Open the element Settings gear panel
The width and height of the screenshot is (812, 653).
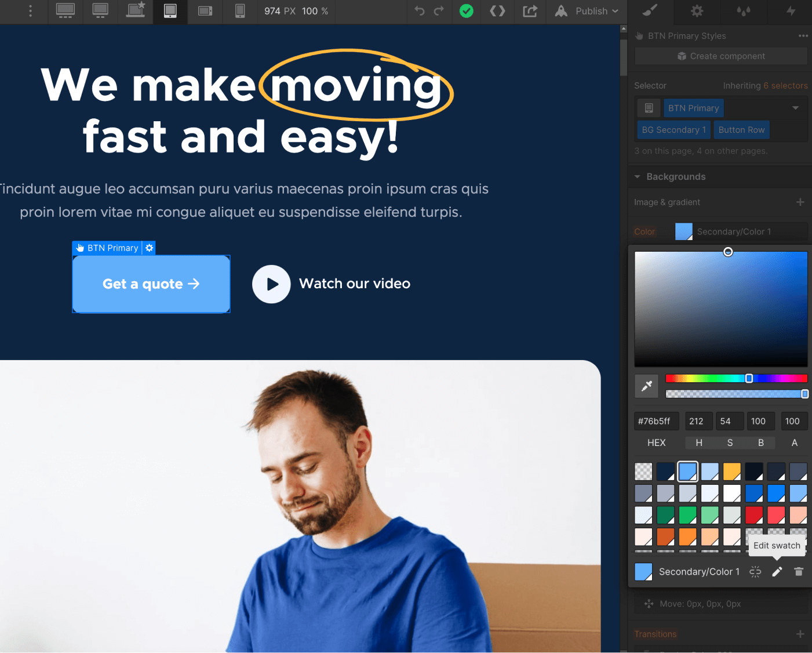[x=696, y=12]
